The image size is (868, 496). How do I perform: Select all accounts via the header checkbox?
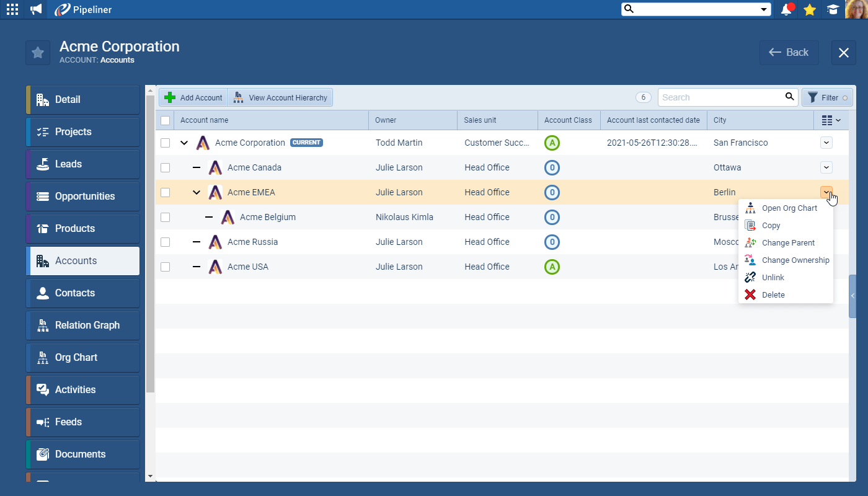[x=165, y=120]
